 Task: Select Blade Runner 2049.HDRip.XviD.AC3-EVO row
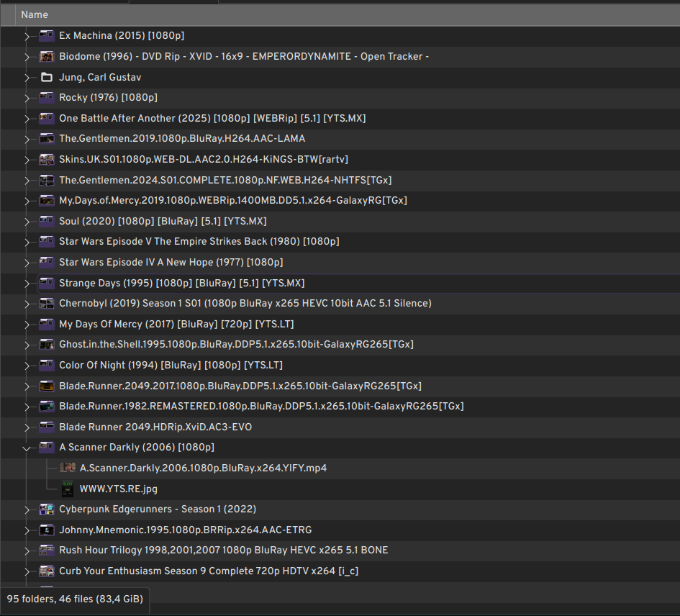coord(155,427)
